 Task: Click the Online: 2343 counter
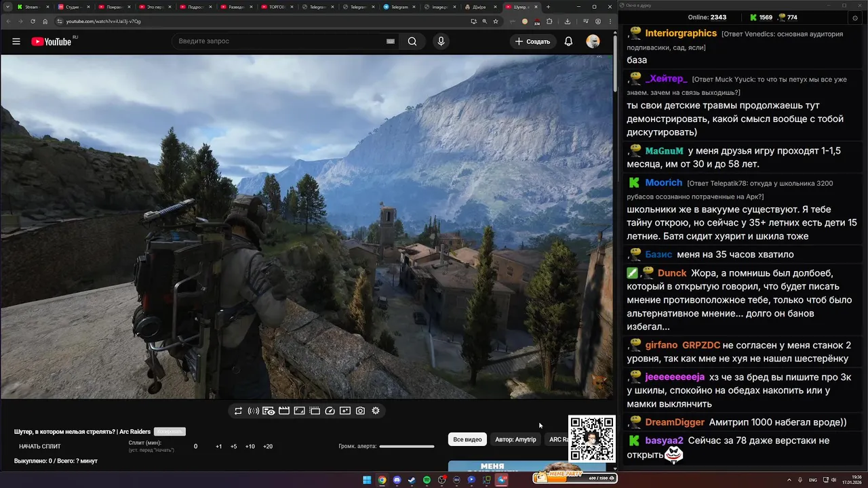707,18
